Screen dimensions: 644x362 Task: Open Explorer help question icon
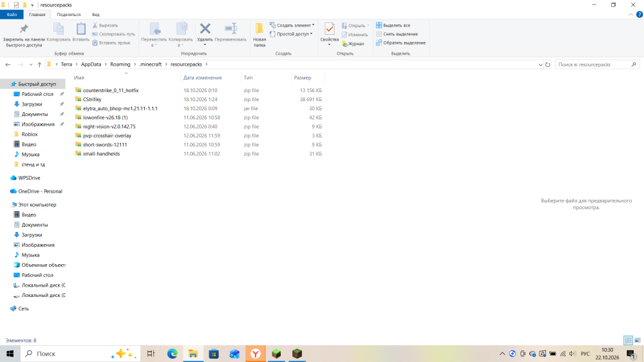639,14
